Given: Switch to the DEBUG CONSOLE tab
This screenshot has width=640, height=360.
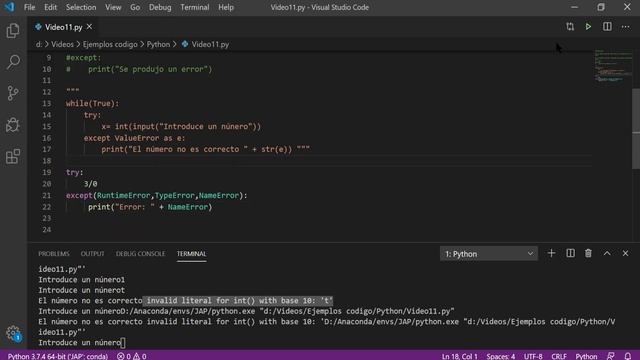Looking at the screenshot, I should point(140,254).
